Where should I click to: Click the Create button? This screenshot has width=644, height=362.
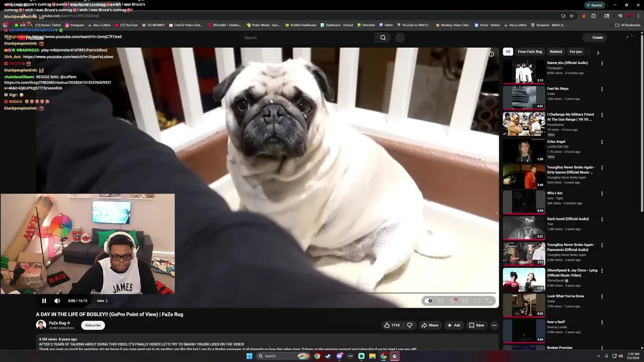pos(595,38)
